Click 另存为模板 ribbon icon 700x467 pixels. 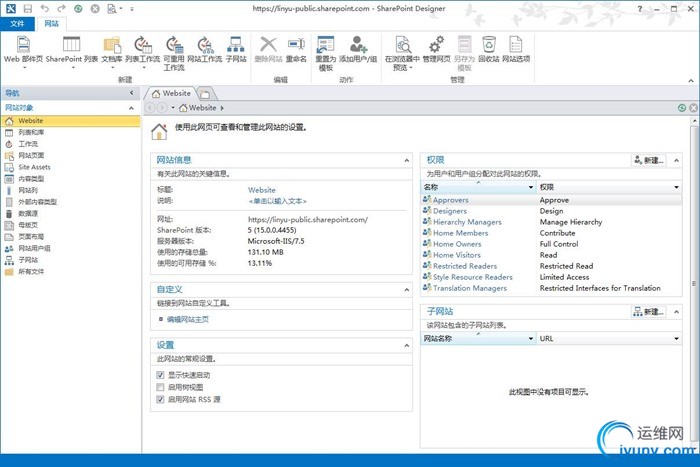coord(464,45)
